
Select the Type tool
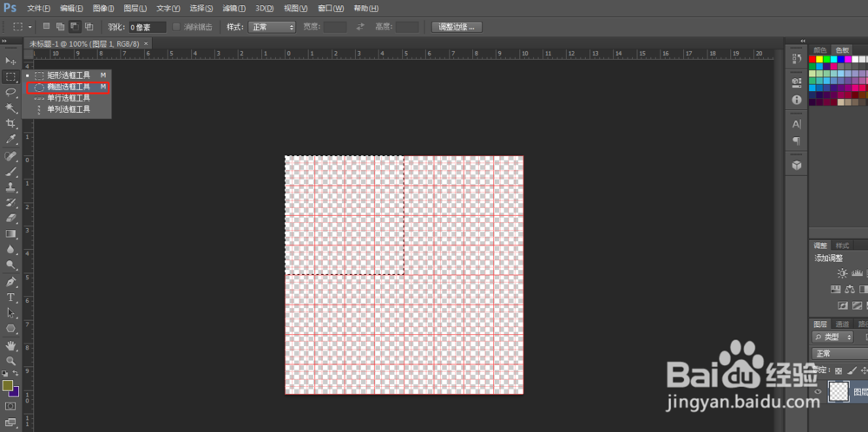10,298
